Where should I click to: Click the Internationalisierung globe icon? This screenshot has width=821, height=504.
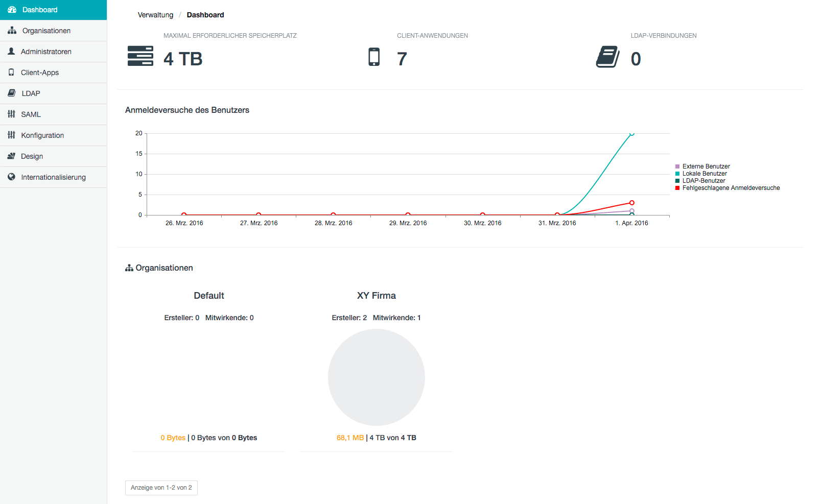point(11,177)
